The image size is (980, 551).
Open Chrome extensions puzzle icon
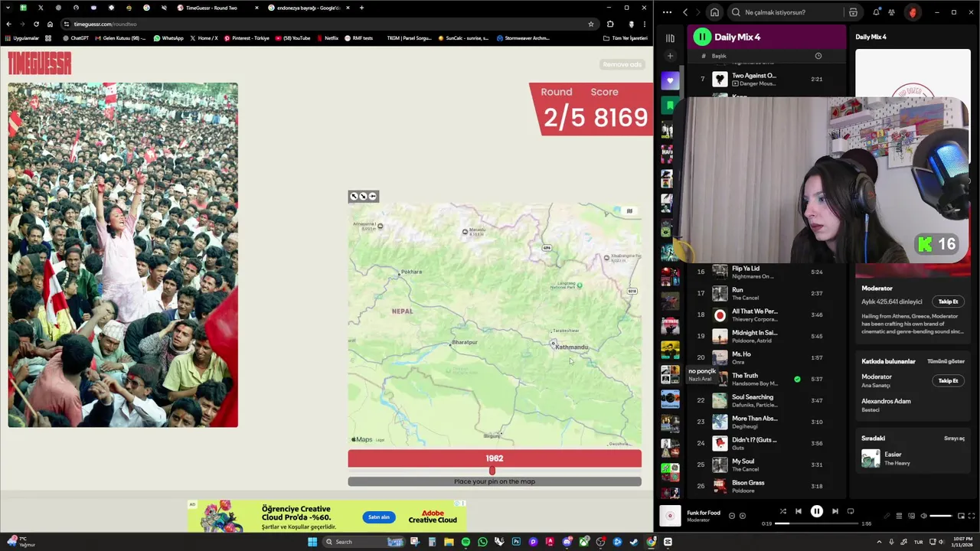coord(610,24)
